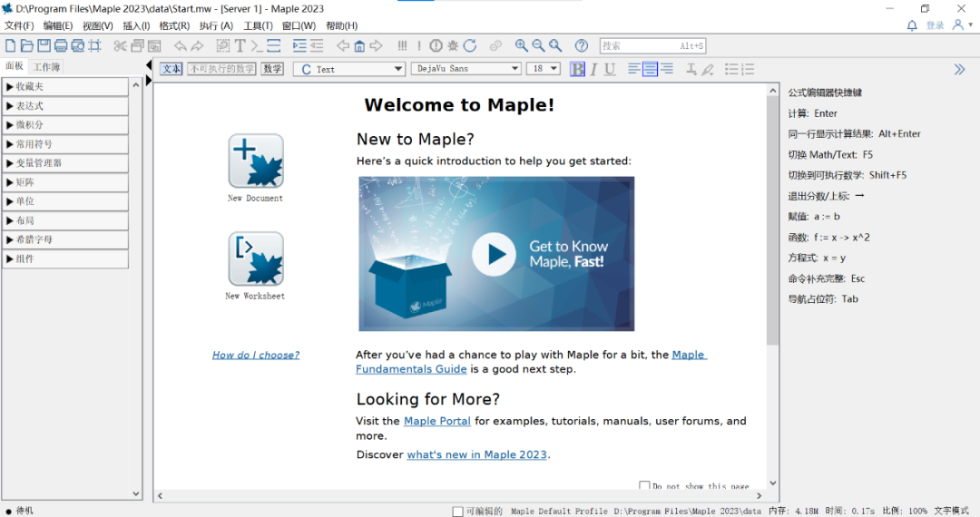Image resolution: width=980 pixels, height=517 pixels.
Task: Open Print Preview from the toolbar
Action: (77, 45)
